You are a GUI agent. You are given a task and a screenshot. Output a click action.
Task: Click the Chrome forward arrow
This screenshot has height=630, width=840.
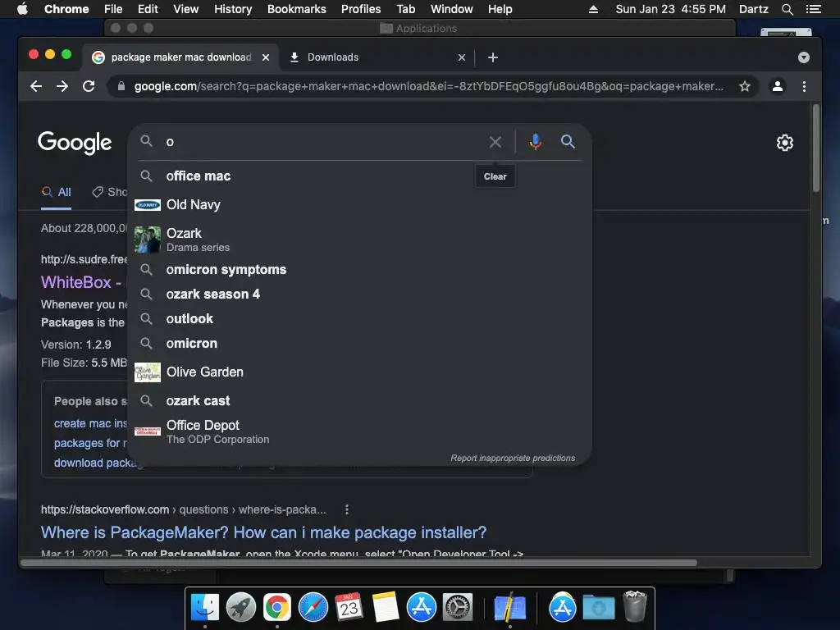(62, 86)
